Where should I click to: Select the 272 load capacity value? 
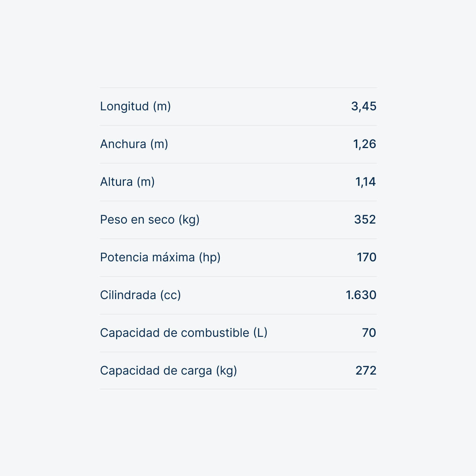pos(366,371)
